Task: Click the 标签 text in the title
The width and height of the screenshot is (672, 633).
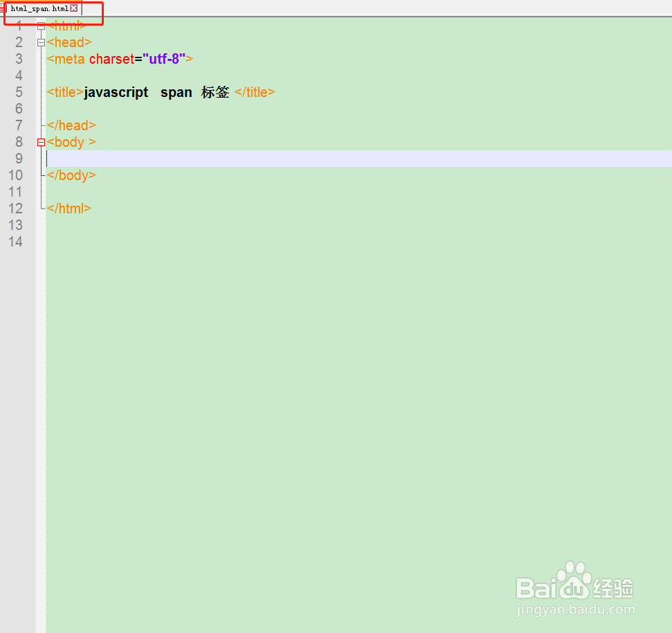Action: coord(215,92)
